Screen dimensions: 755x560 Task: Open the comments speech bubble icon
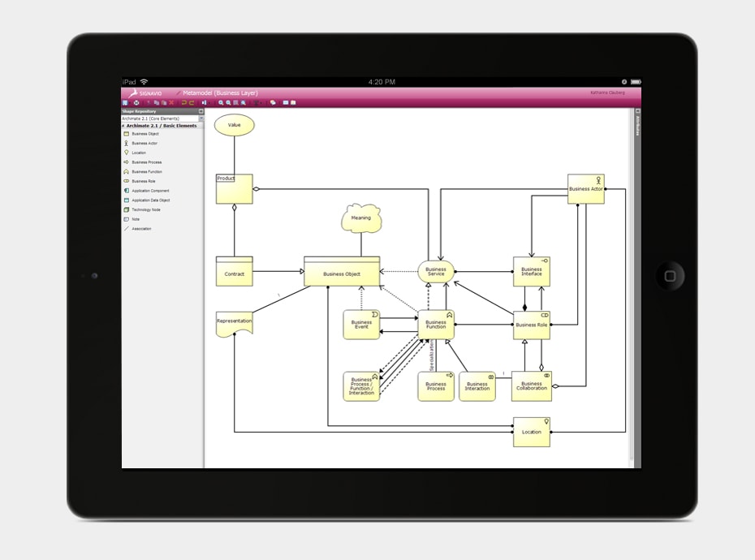273,103
